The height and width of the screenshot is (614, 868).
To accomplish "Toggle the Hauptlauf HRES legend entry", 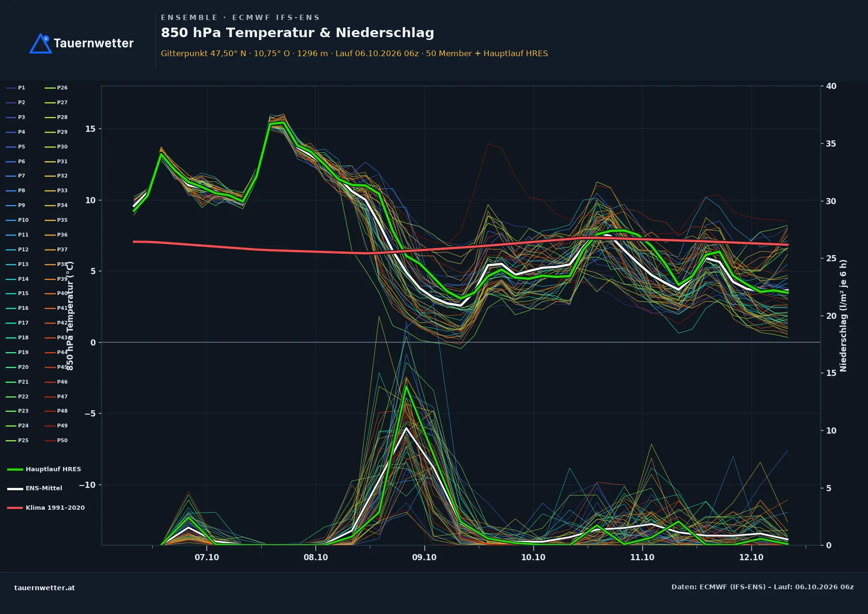I will (x=44, y=469).
